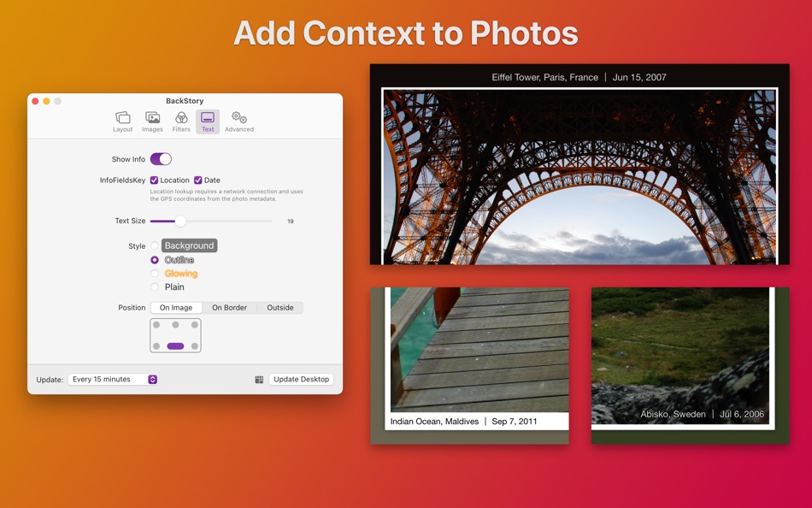Select the Outline style option
Screen dimensions: 812x508
154,259
